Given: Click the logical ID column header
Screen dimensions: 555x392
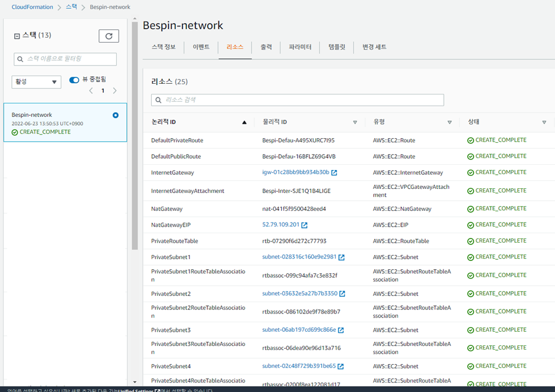Looking at the screenshot, I should pyautogui.click(x=164, y=122).
